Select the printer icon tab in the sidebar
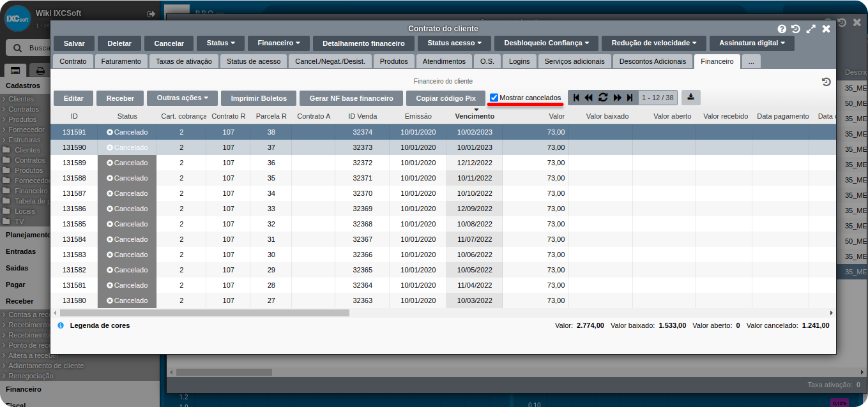Image resolution: width=868 pixels, height=407 pixels. pos(40,70)
